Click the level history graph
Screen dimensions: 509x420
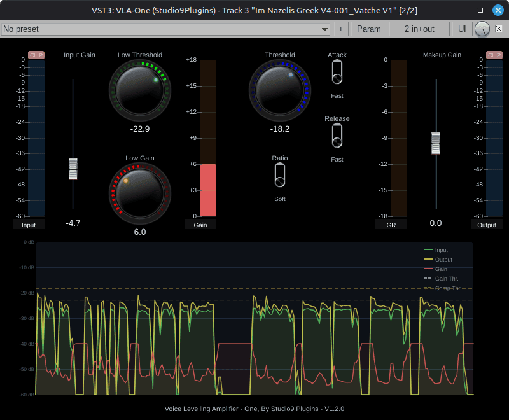[254, 318]
